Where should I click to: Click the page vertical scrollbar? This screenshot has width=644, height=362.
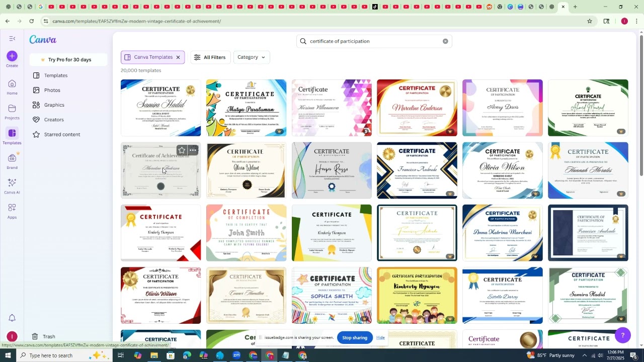click(x=641, y=105)
